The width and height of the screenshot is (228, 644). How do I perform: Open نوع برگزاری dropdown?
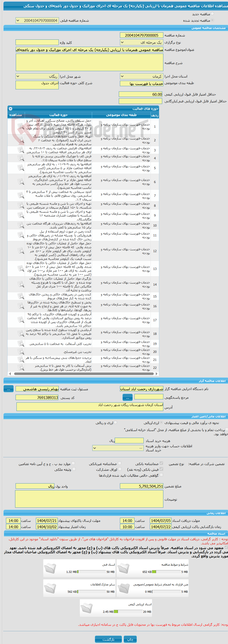click(x=142, y=42)
